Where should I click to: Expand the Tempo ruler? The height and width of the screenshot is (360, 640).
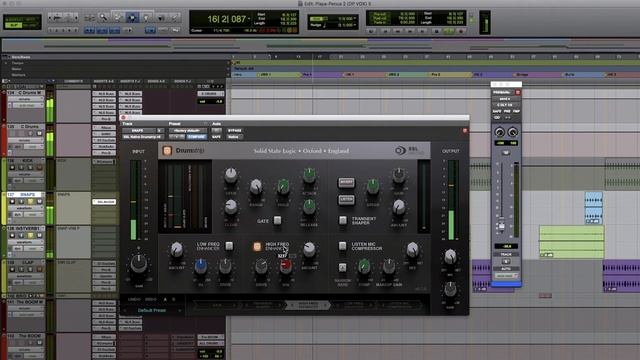click(6, 63)
